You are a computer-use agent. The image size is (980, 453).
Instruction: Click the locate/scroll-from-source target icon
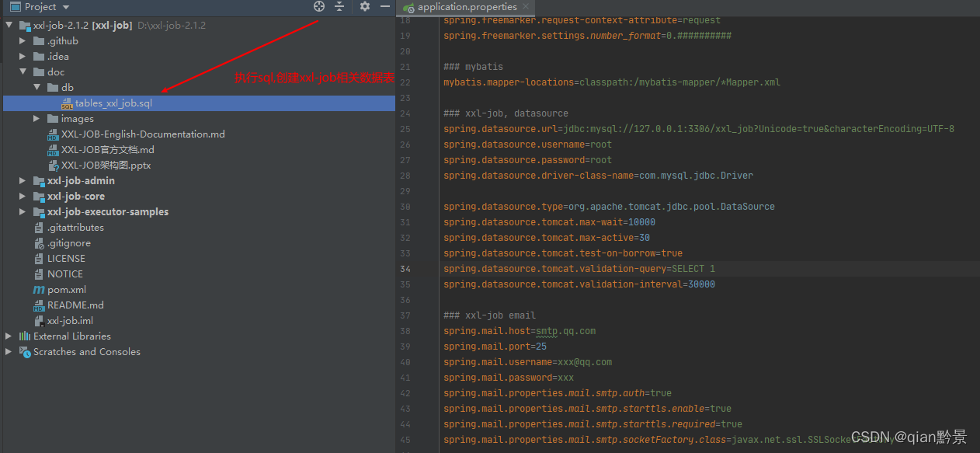point(318,6)
